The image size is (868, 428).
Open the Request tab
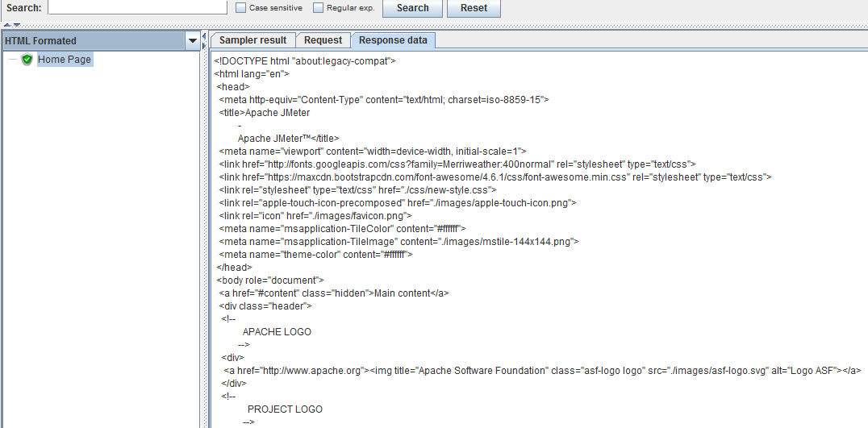[x=323, y=40]
